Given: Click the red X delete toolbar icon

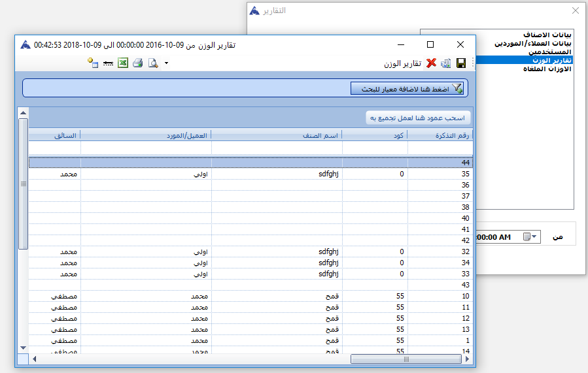Looking at the screenshot, I should (x=431, y=63).
